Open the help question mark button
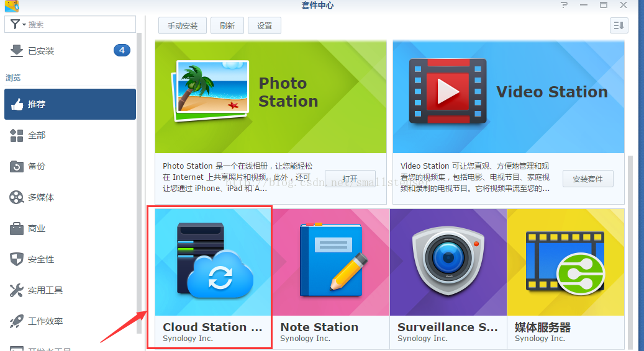This screenshot has height=351, width=644. click(x=565, y=5)
